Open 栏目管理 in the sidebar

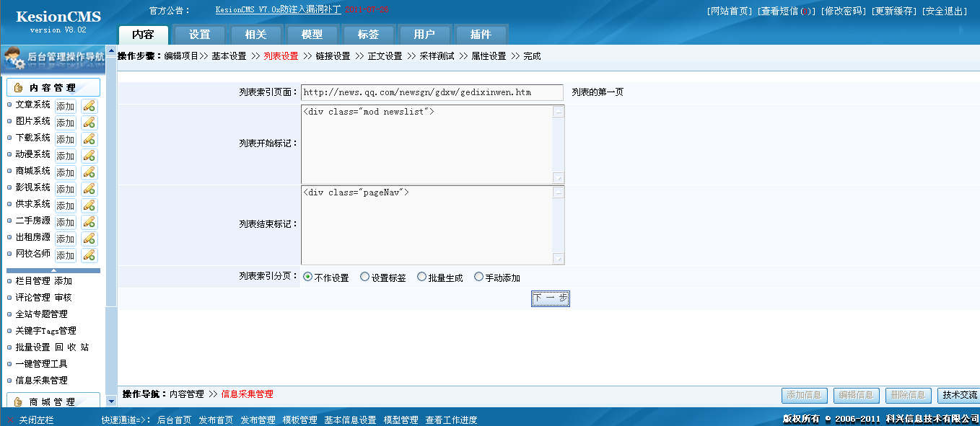pos(32,281)
